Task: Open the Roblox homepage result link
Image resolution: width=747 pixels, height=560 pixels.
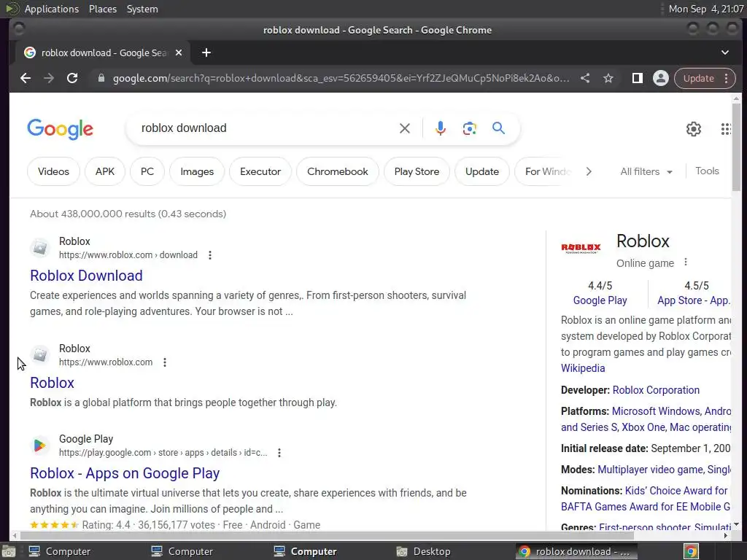Action: coord(52,383)
